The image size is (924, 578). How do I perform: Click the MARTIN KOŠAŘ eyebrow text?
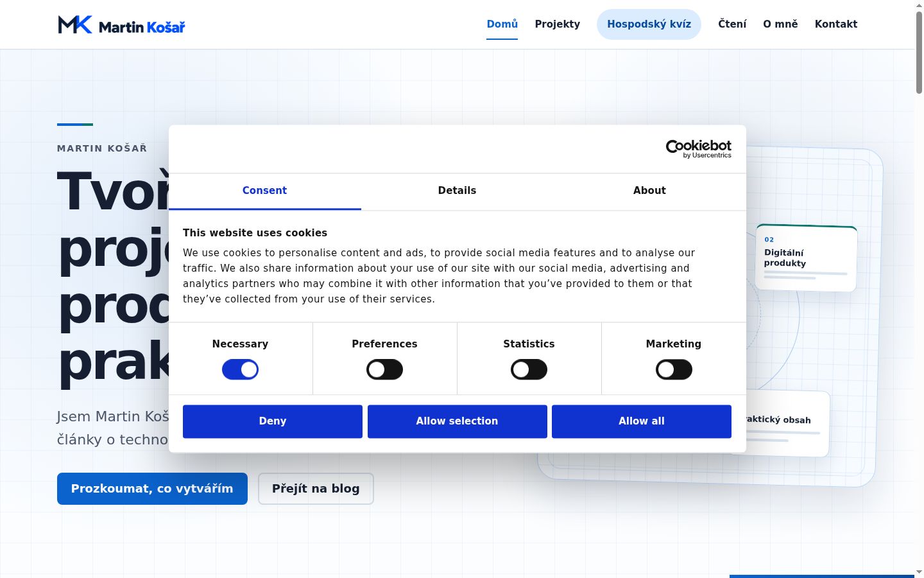102,148
